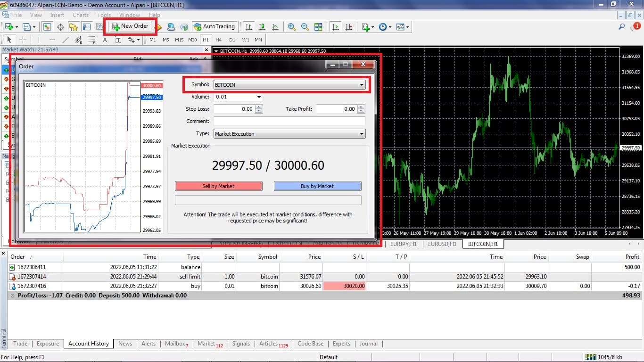The image size is (644, 362).
Task: Open the Charts menu
Action: coord(81,15)
